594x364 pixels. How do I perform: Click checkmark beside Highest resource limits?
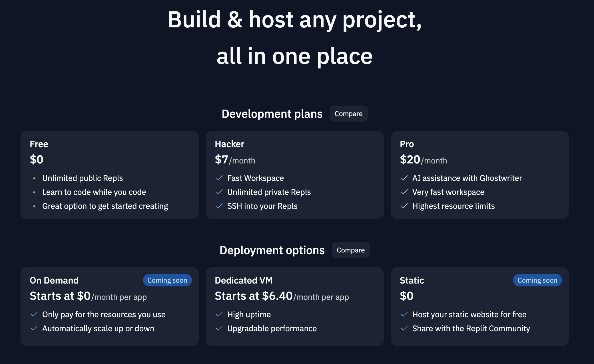404,206
